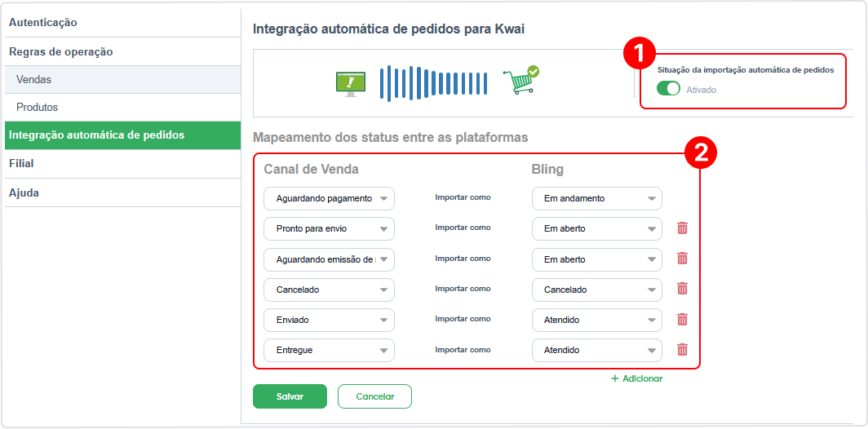Open the Vendas submenu item
Viewport: 868px width, 429px height.
point(122,80)
